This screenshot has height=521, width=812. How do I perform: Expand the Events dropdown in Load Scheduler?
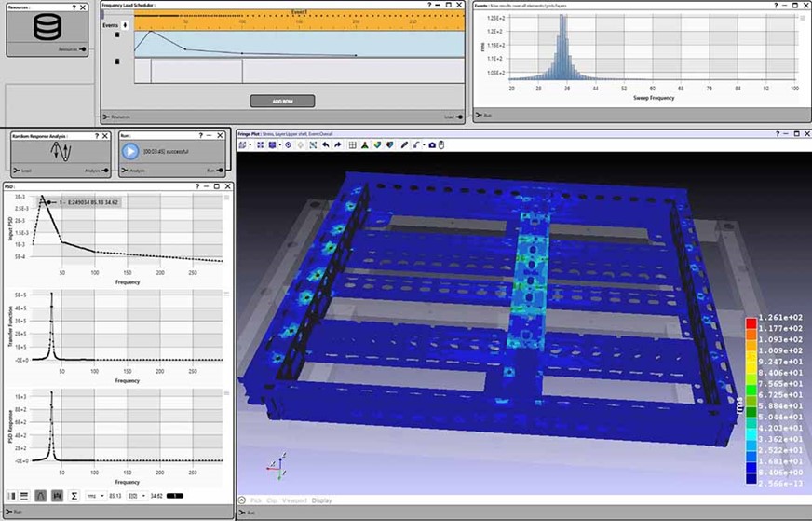[125, 25]
